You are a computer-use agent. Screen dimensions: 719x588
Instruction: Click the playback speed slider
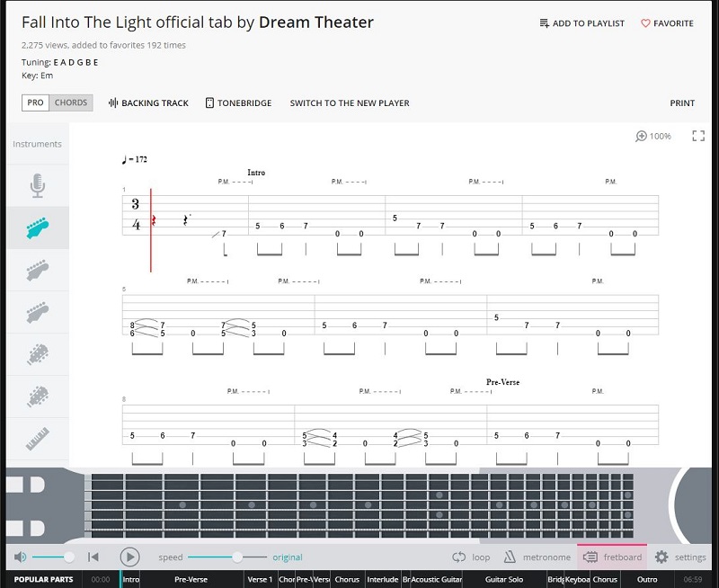pyautogui.click(x=227, y=557)
